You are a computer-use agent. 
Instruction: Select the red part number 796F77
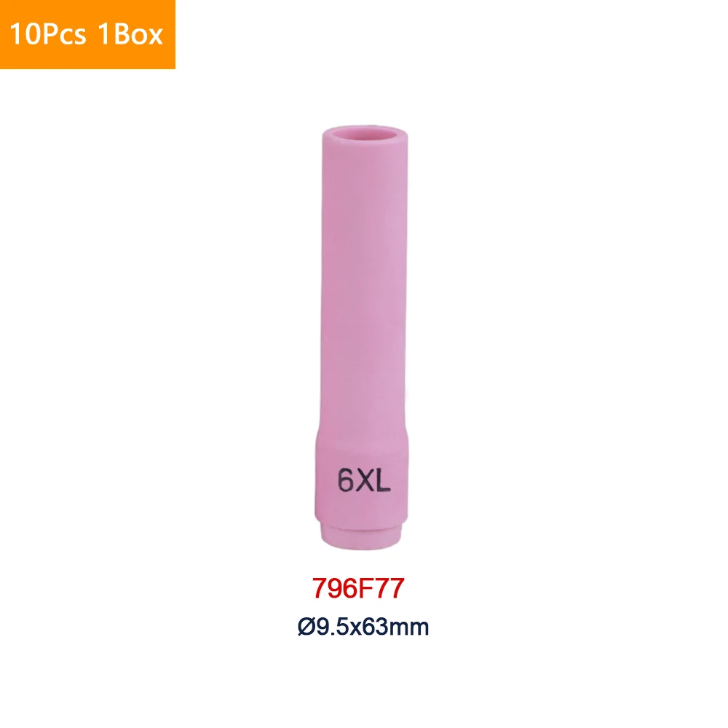point(358,588)
